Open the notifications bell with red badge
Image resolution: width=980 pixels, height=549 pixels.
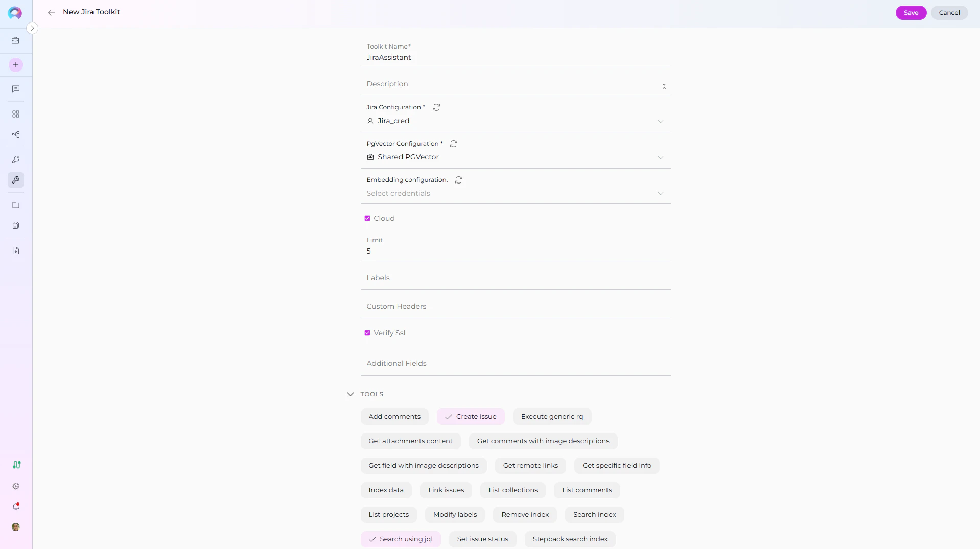15,507
